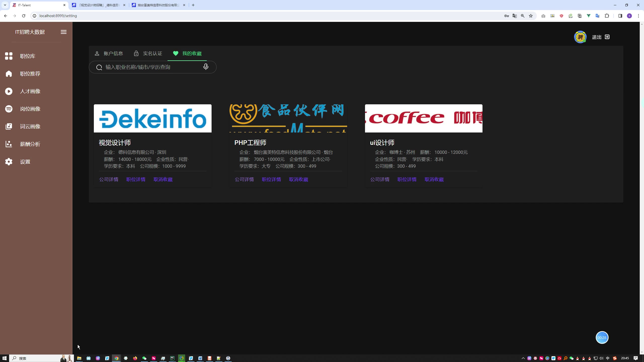Expand Chrome tab search dropdown arrow

[5, 5]
